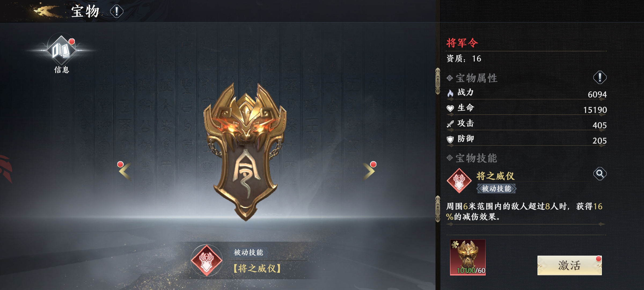Screen dimensions: 644x290
Task: Click the 宝物技能 section header
Action: click(x=472, y=158)
